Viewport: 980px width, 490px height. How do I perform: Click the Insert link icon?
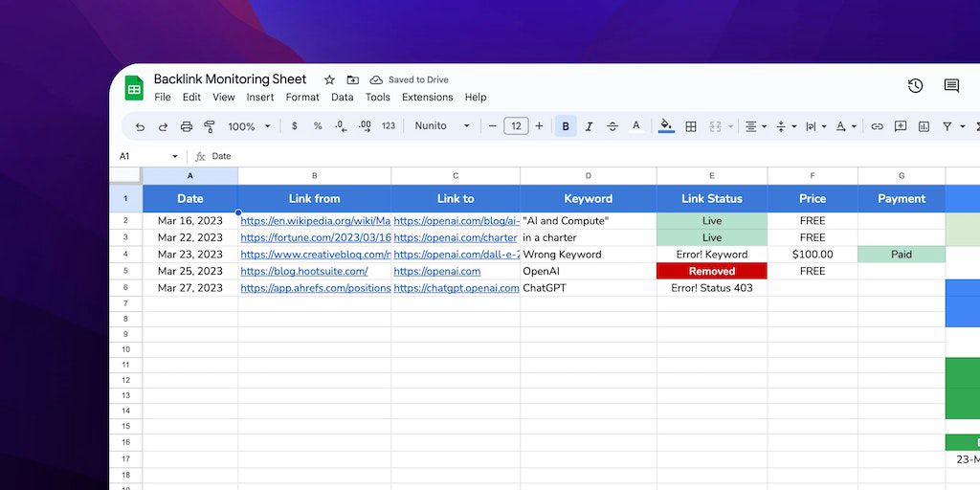[x=877, y=126]
